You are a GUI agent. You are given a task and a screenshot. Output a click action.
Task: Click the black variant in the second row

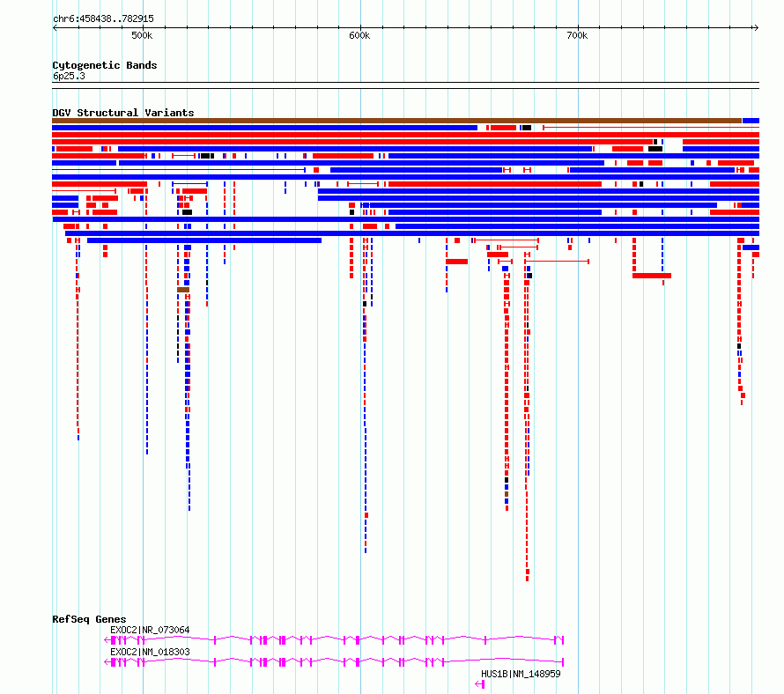[x=527, y=128]
